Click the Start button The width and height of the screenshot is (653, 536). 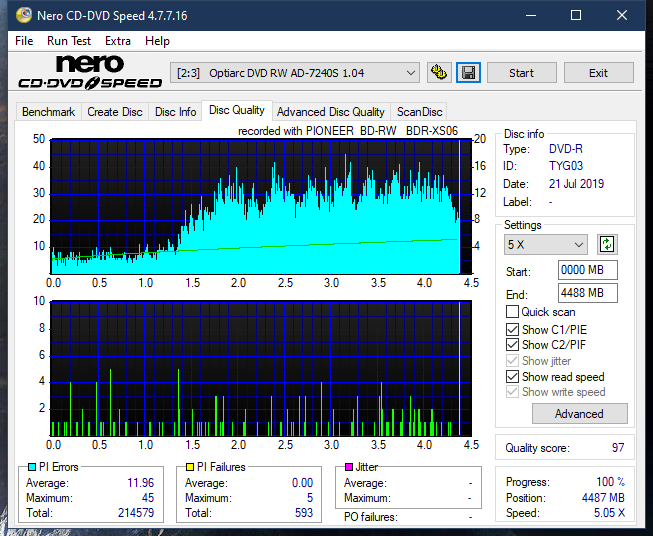(521, 73)
